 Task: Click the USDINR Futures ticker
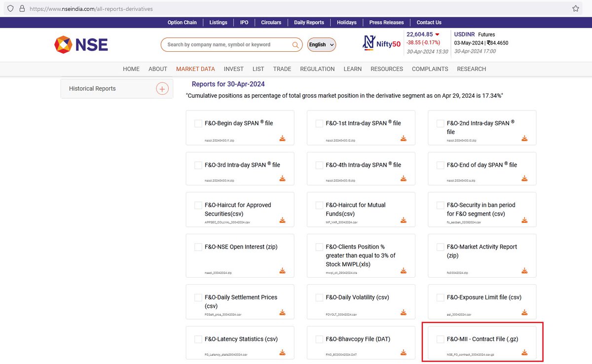[475, 35]
